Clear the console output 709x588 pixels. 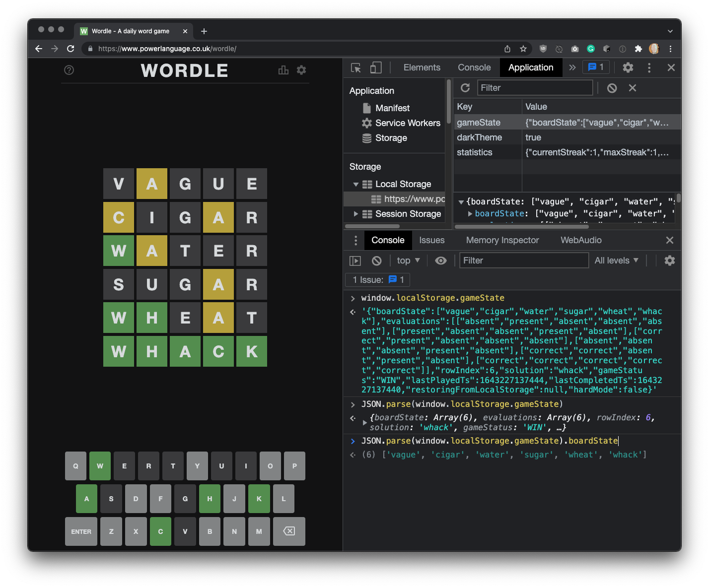[377, 261]
